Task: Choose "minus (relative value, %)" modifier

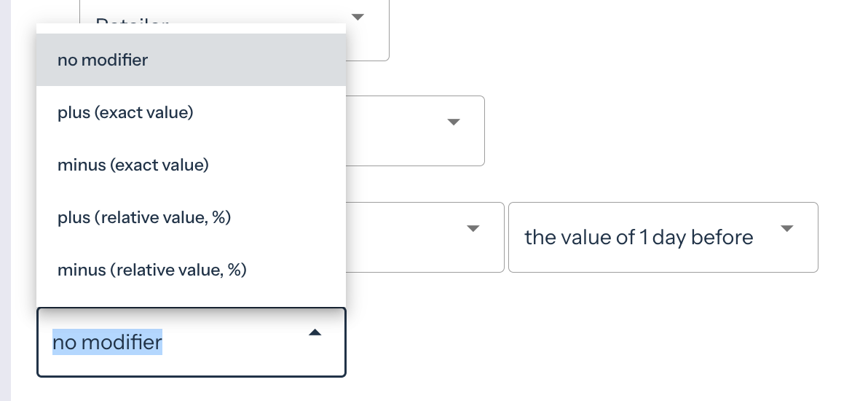Action: [152, 270]
